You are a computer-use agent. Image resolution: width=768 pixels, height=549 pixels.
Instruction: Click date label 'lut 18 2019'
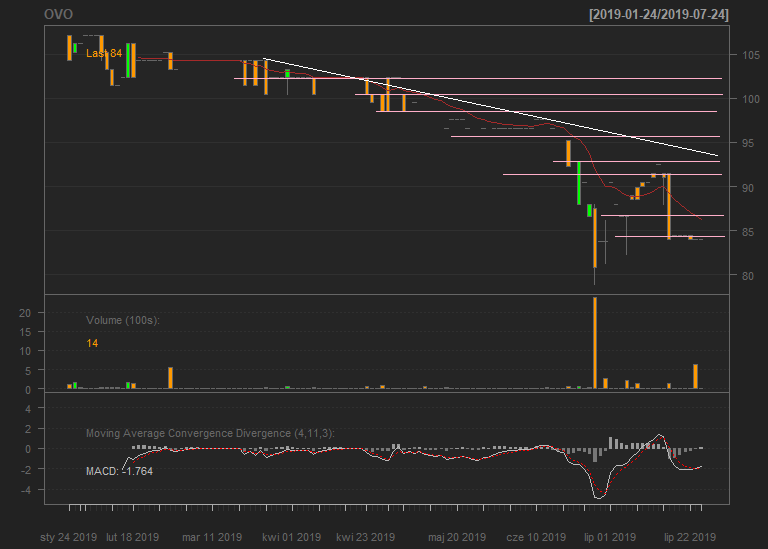133,537
